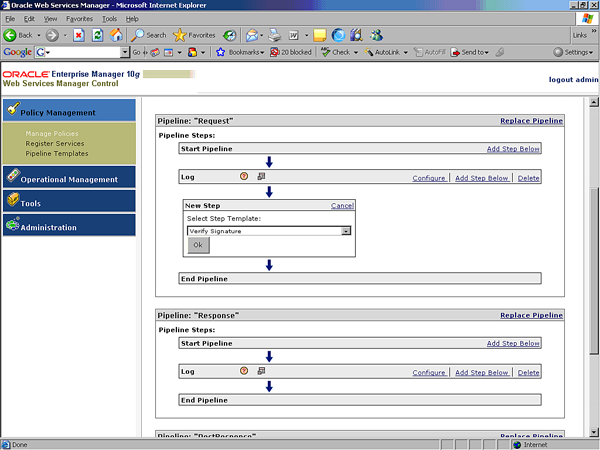The image size is (600, 450).
Task: Open the View menu
Action: pyautogui.click(x=50, y=19)
